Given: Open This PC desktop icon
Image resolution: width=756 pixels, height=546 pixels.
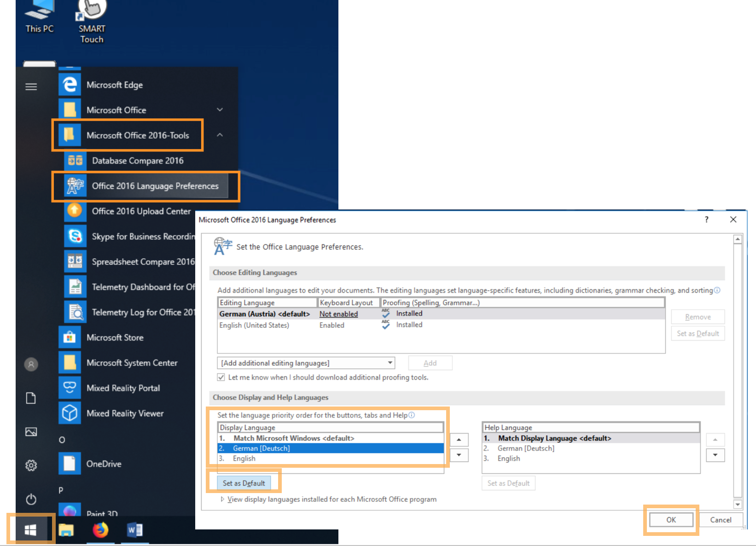Looking at the screenshot, I should pyautogui.click(x=40, y=17).
